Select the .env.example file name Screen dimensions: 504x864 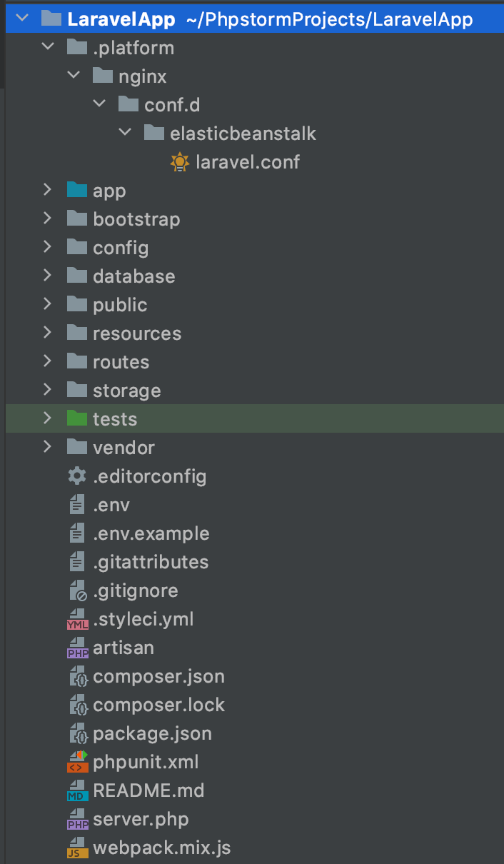(151, 534)
